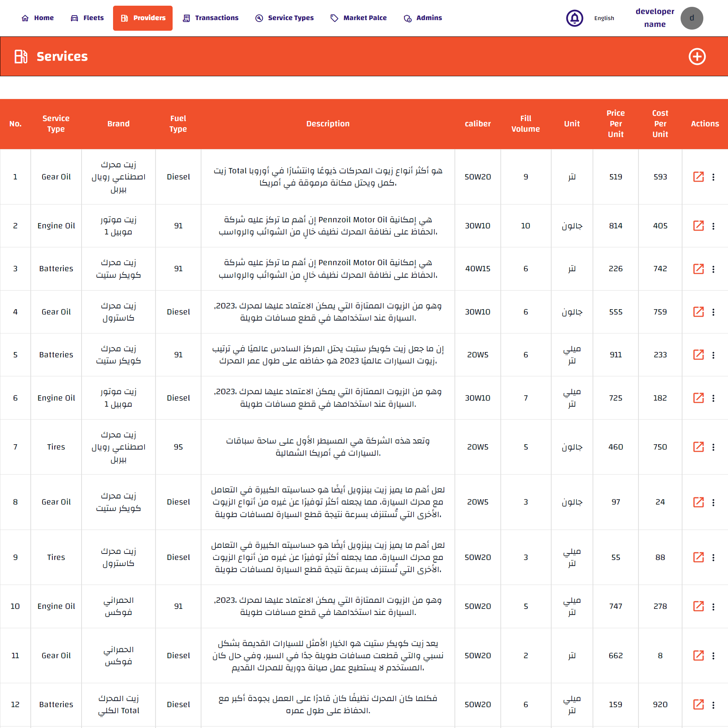
Task: Open the Fleets section
Action: click(x=87, y=18)
